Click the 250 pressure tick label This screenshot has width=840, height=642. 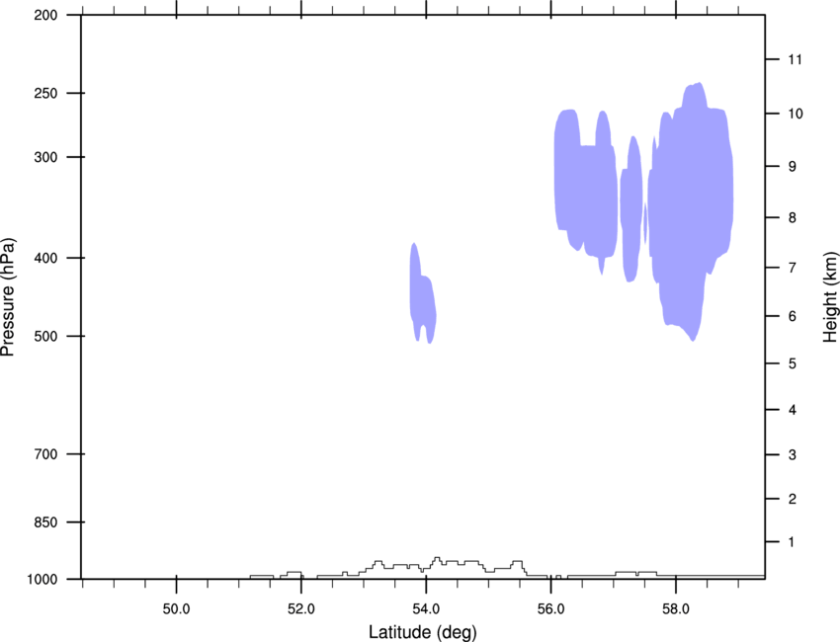(x=45, y=93)
